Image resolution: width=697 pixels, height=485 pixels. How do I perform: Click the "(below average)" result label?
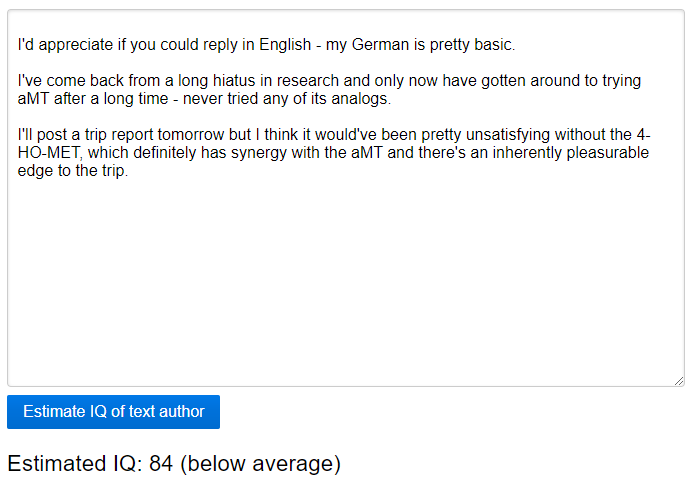click(x=261, y=464)
